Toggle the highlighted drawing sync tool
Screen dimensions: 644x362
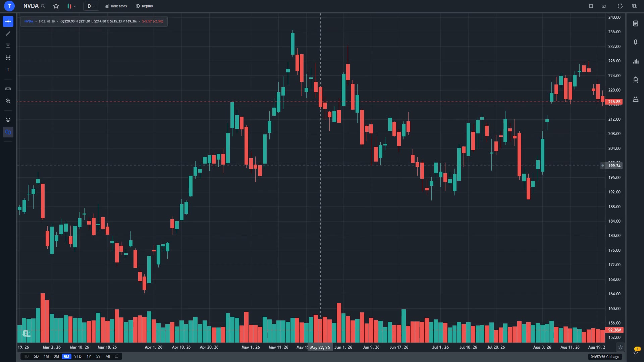pos(8,132)
